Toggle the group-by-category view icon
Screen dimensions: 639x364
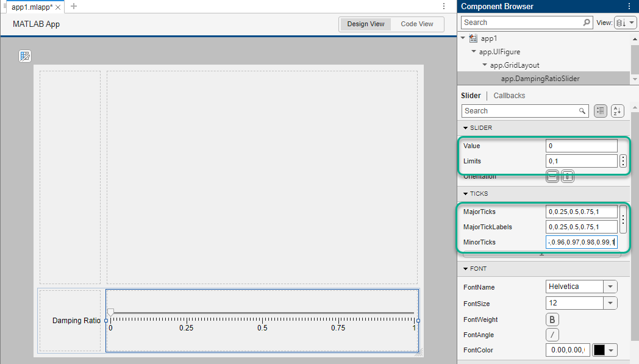tap(600, 110)
